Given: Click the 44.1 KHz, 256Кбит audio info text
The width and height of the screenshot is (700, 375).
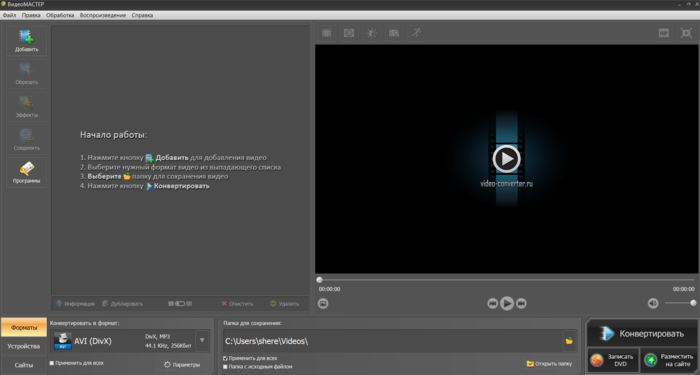Looking at the screenshot, I should pos(168,346).
